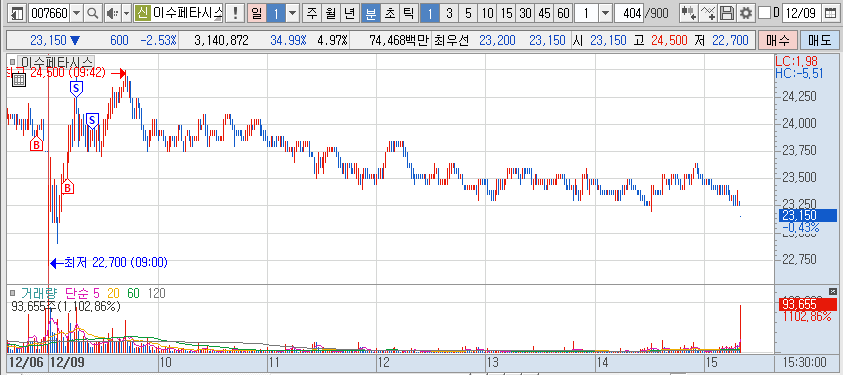Click the exclamation mark info button
The height and width of the screenshot is (375, 843).
point(234,13)
